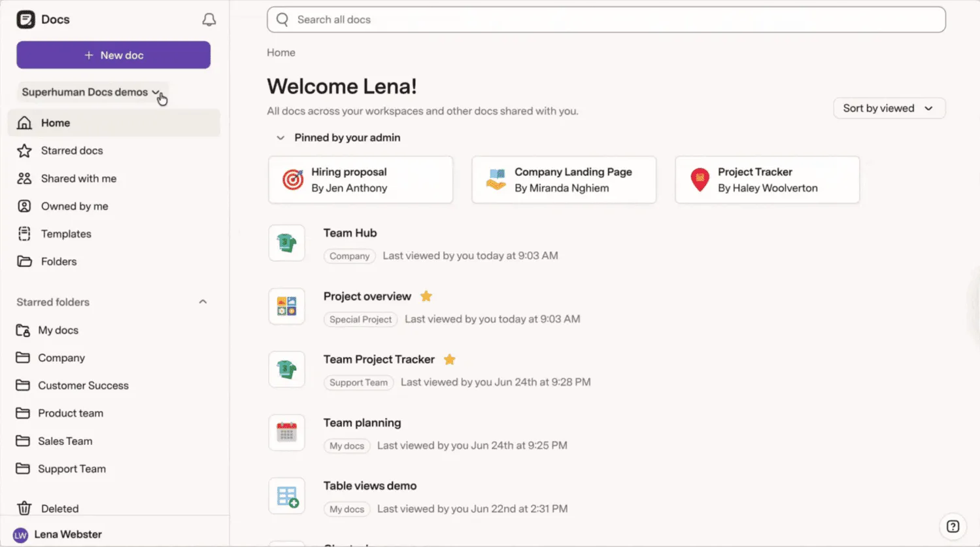Click the search magnifier icon
The height and width of the screenshot is (547, 980).
(282, 20)
